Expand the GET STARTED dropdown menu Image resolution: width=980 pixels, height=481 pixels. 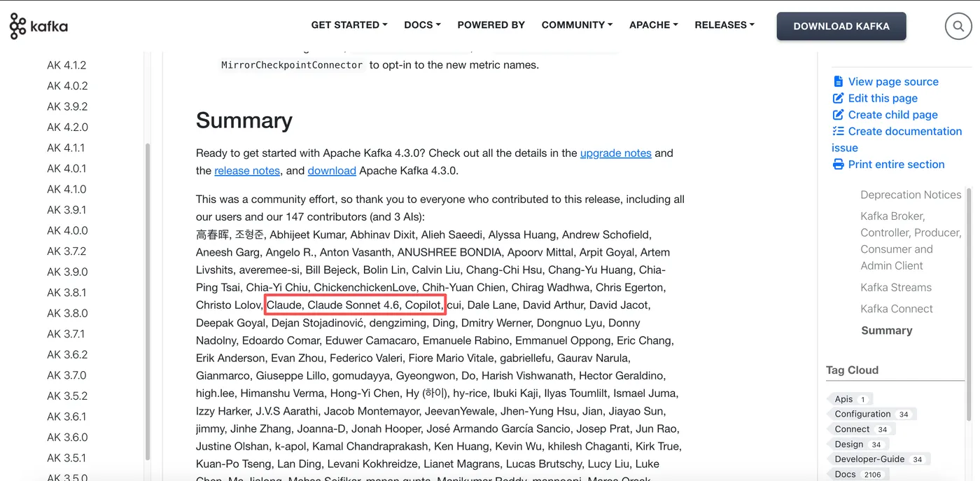coord(349,25)
